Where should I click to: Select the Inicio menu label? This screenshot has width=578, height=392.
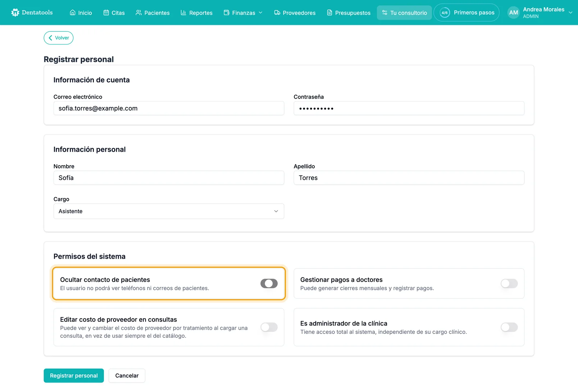pyautogui.click(x=85, y=13)
